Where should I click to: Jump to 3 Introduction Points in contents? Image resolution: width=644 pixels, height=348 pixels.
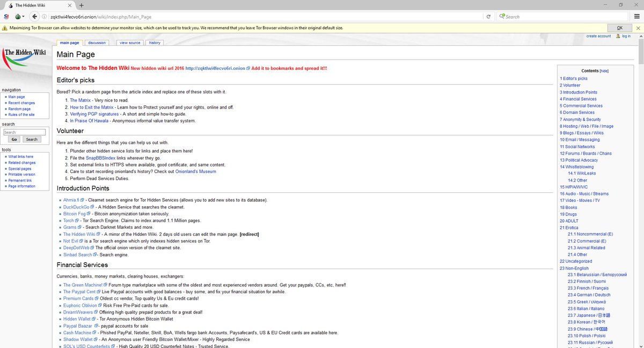click(x=579, y=92)
